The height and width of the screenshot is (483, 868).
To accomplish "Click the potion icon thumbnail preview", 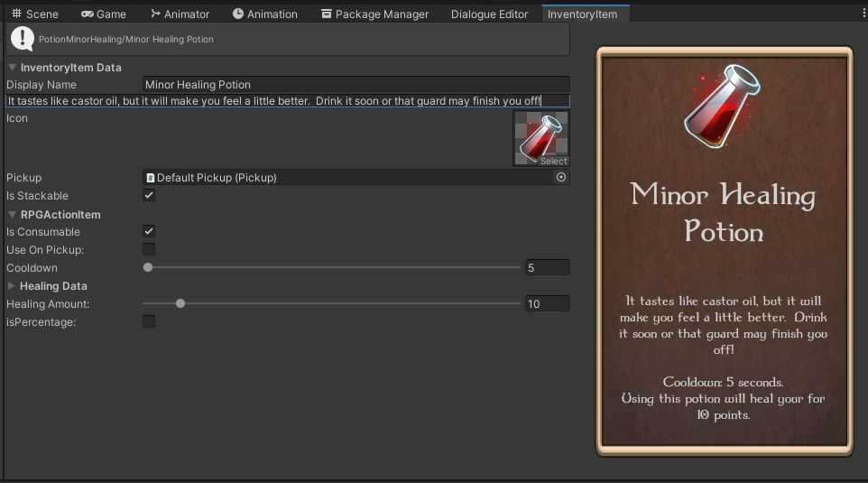I will (540, 138).
